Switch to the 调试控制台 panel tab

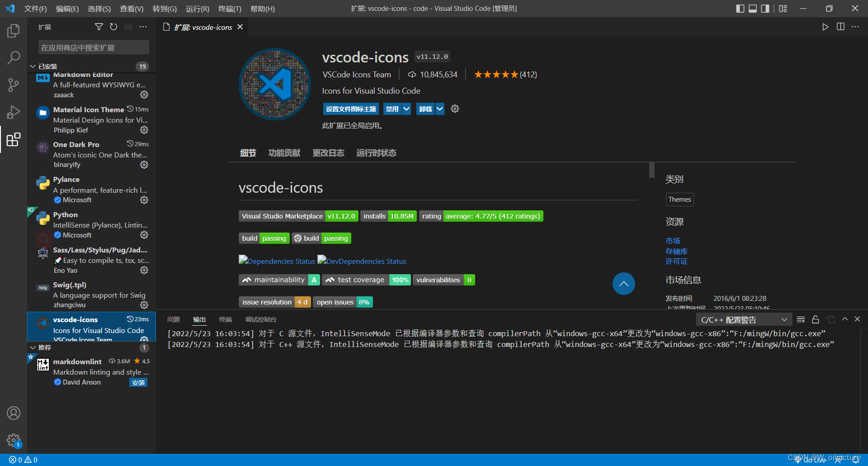[x=261, y=319]
